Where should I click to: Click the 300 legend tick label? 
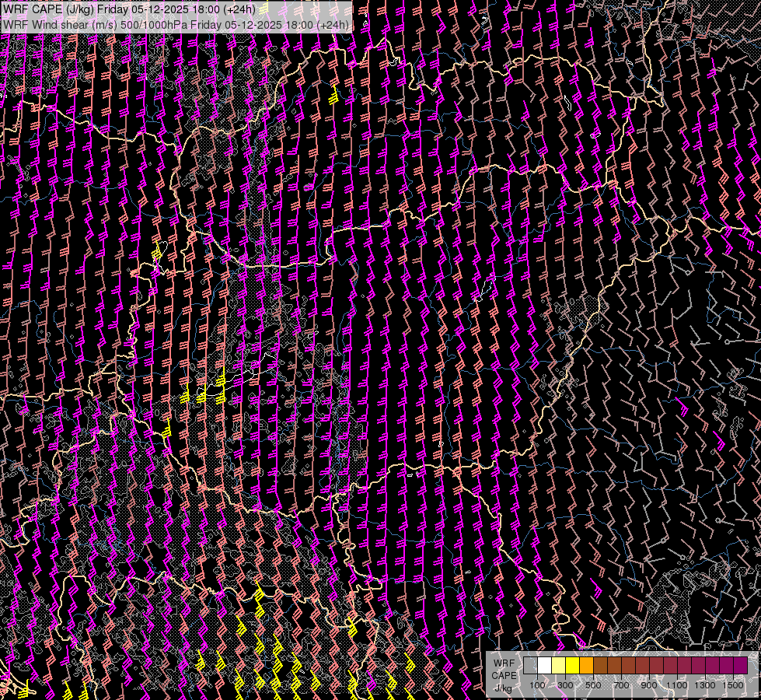(565, 685)
